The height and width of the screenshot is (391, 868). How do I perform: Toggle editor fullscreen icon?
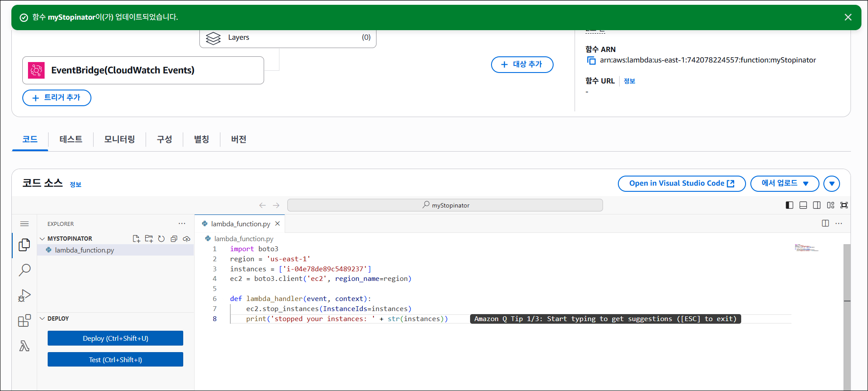coord(844,205)
